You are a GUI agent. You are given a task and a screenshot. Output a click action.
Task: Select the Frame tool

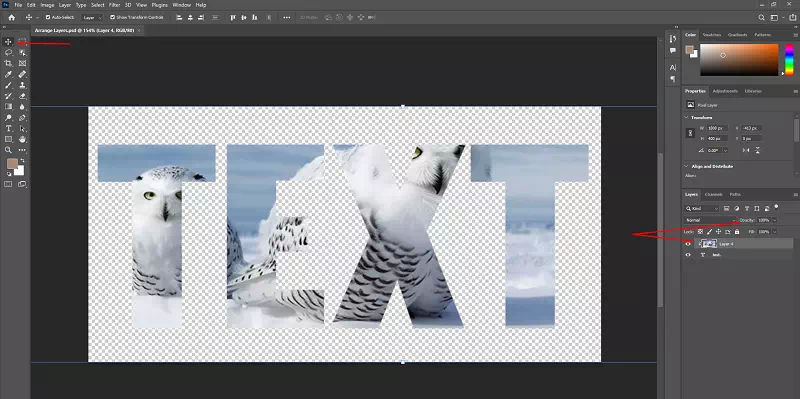22,63
